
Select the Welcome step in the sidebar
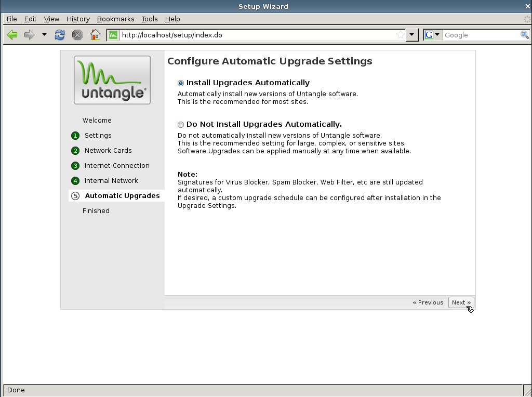point(97,120)
